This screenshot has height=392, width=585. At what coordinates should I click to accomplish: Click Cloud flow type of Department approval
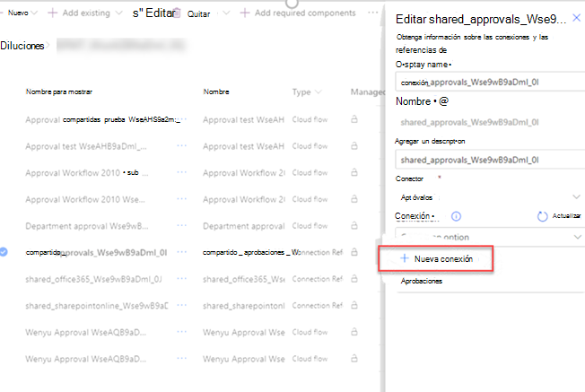pos(310,226)
